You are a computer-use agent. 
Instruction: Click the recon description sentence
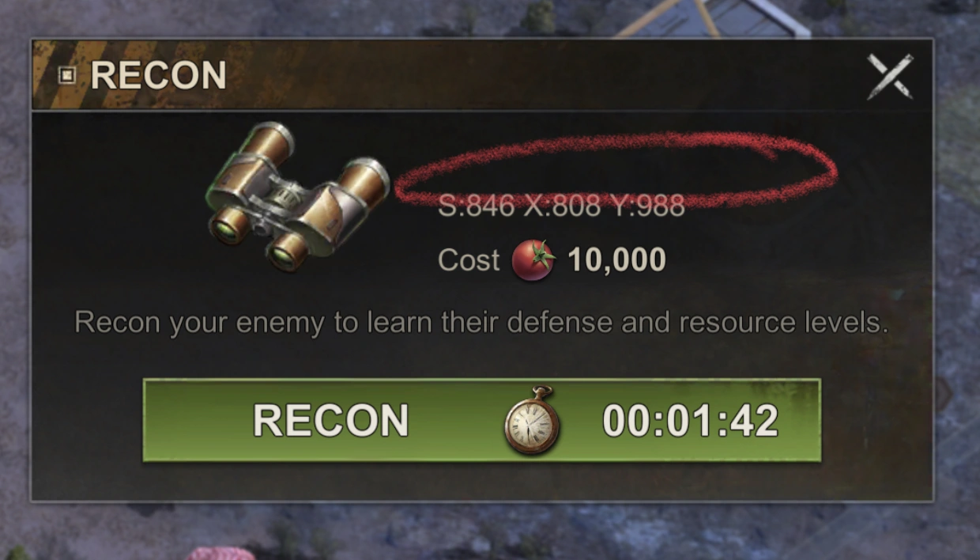click(481, 323)
